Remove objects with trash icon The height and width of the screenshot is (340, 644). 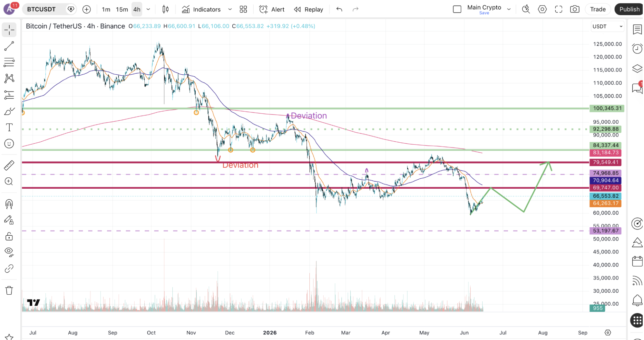9,290
